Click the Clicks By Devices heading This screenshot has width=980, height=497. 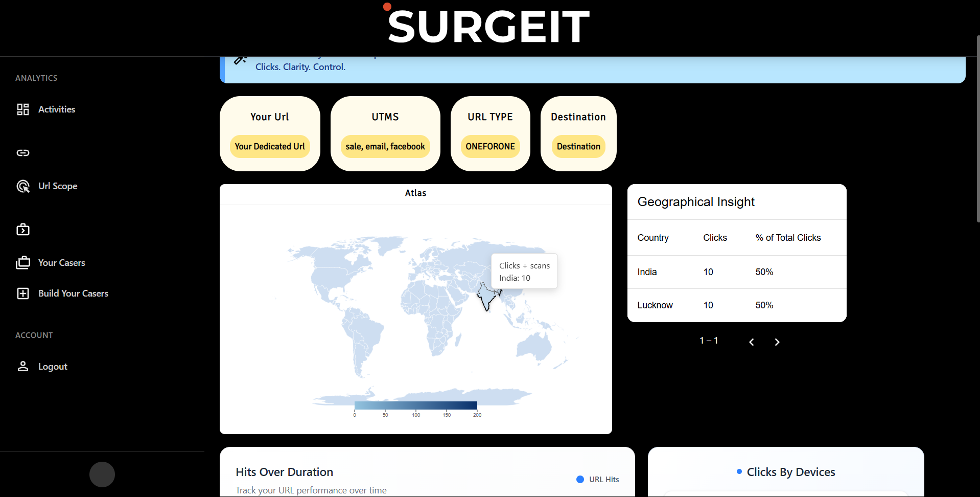[791, 472]
